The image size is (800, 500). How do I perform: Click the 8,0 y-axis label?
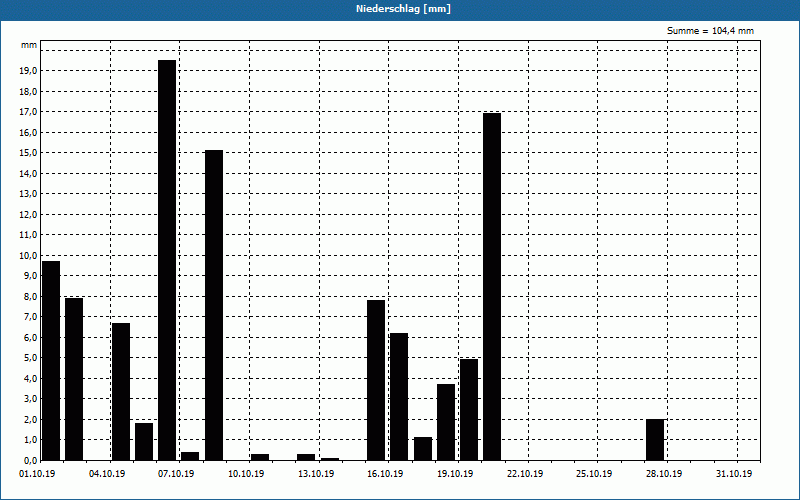click(x=30, y=296)
